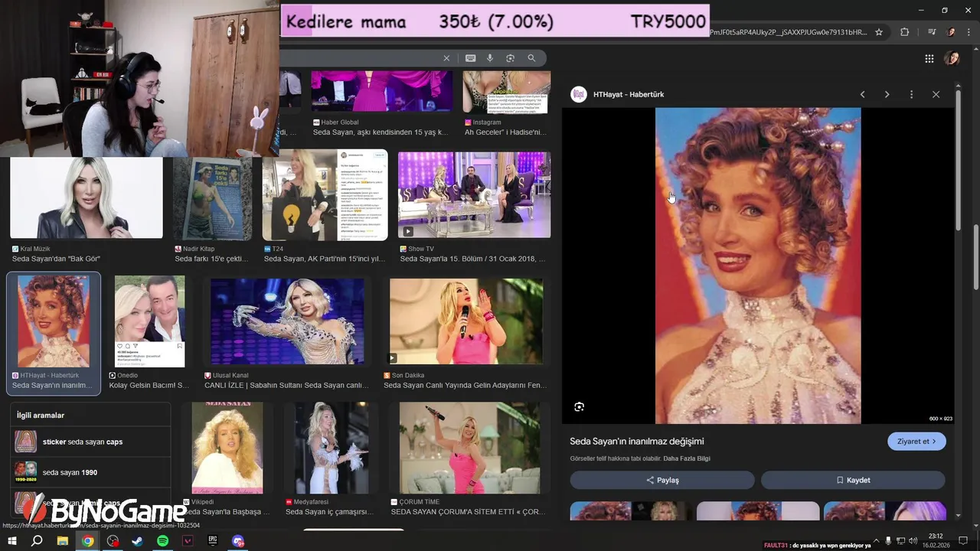Image resolution: width=980 pixels, height=551 pixels.
Task: Open more options in image preview panel
Action: point(911,94)
